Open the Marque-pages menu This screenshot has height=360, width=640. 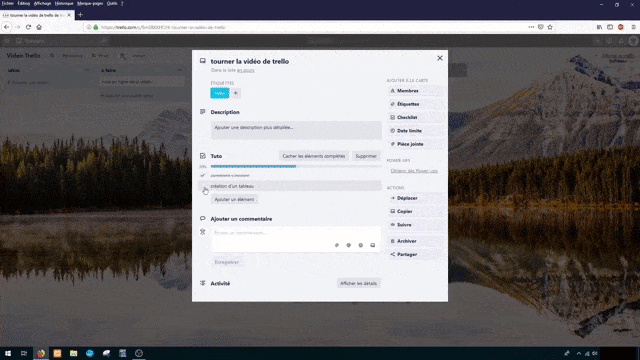click(x=90, y=3)
